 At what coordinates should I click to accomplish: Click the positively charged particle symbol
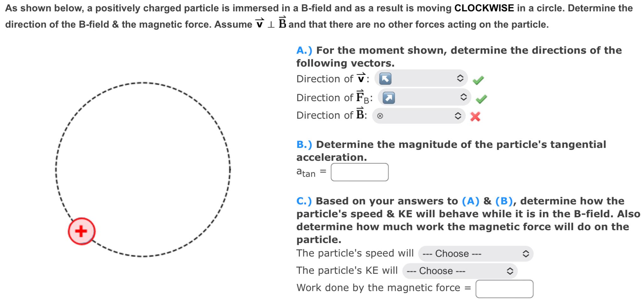(81, 231)
